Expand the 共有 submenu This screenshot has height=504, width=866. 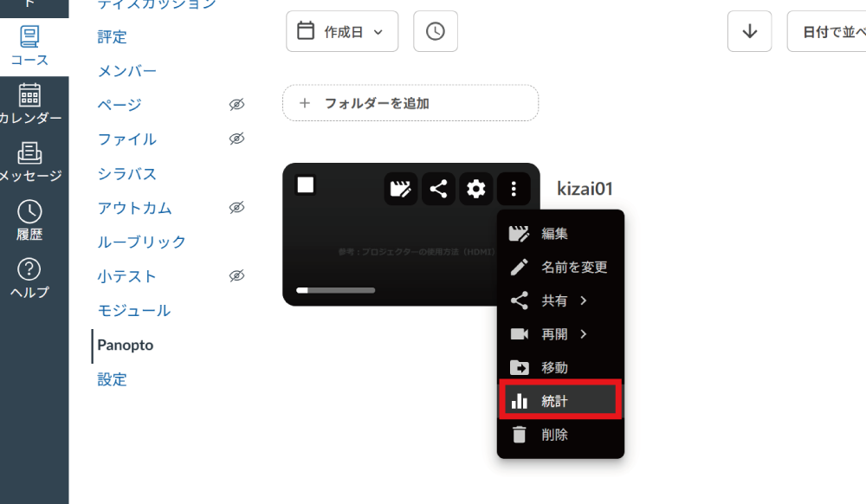(x=560, y=300)
